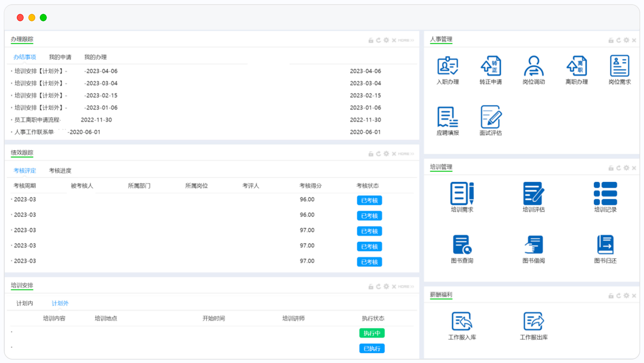The height and width of the screenshot is (363, 644).
Task: Open the 入职办理 onboarding icon
Action: coord(447,66)
